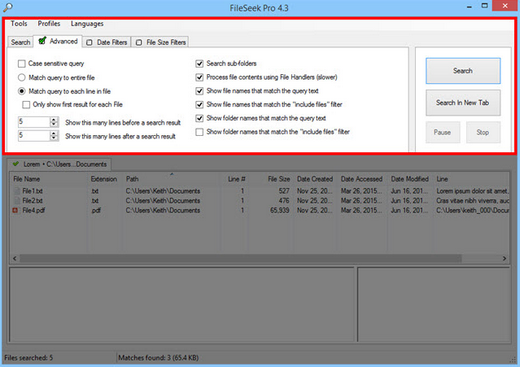Open the Tools menu
520x367 pixels.
pyautogui.click(x=19, y=24)
